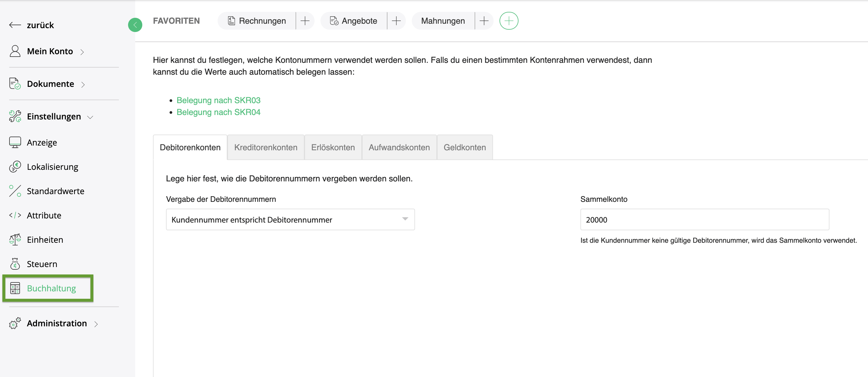
Task: Open the Einheiten settings page
Action: (45, 239)
